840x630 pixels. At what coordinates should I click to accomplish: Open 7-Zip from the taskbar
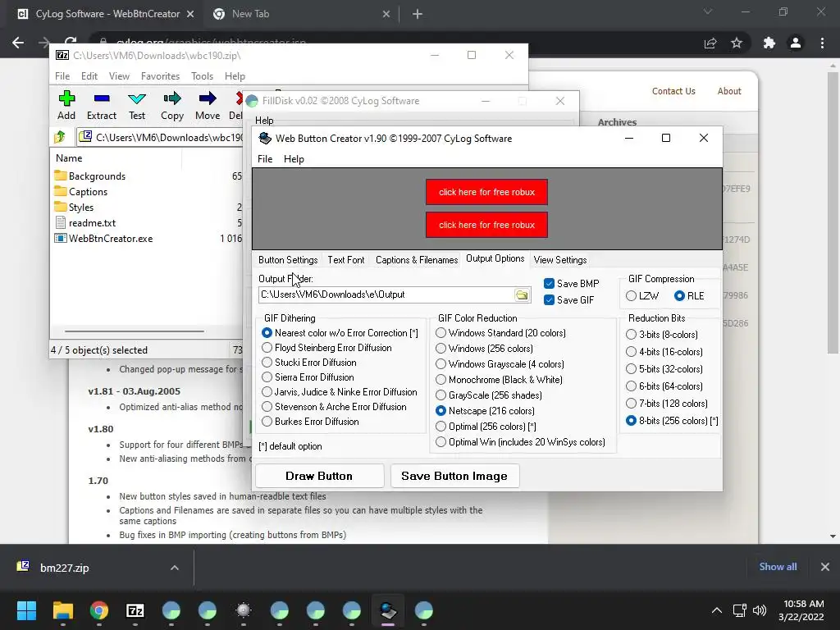pyautogui.click(x=135, y=610)
